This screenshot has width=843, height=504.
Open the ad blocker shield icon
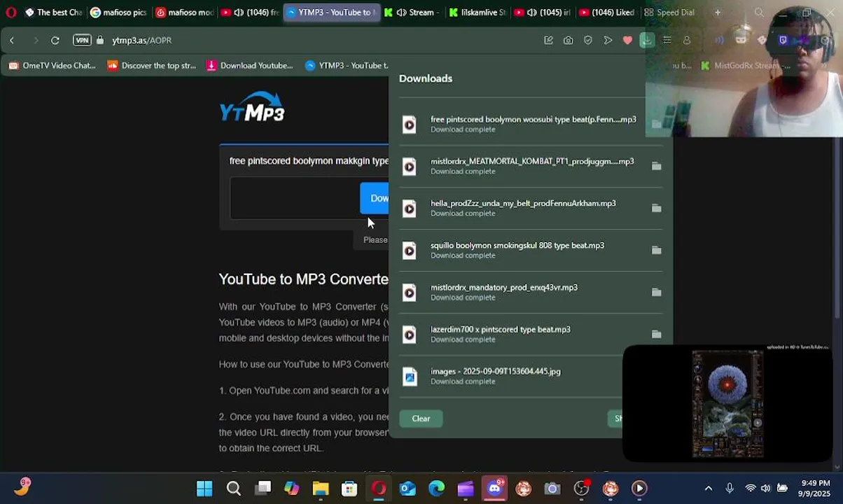pyautogui.click(x=588, y=41)
